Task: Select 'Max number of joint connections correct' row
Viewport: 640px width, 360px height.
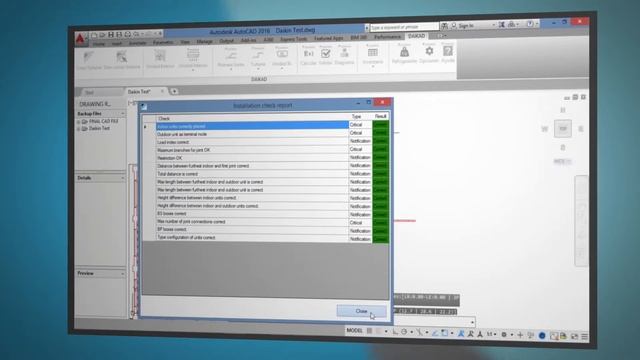Action: [x=252, y=222]
